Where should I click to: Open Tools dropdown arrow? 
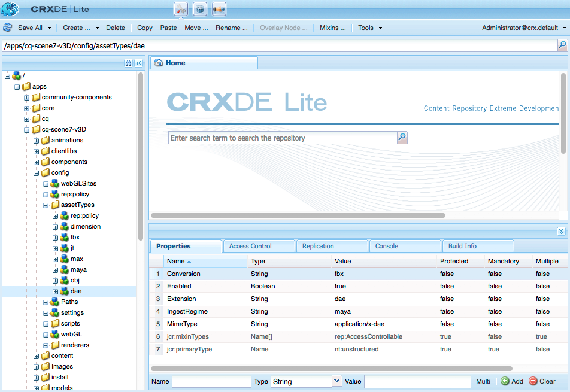(380, 28)
